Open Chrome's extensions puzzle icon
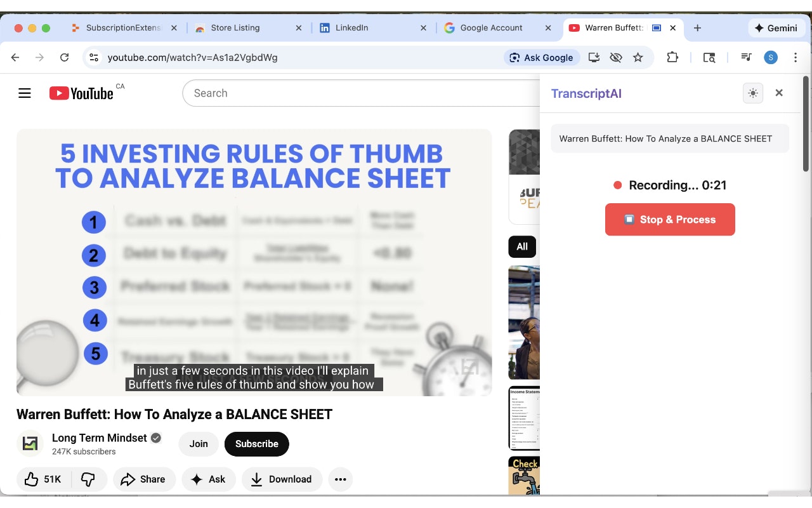Screen dimensions: 812x508 point(672,57)
